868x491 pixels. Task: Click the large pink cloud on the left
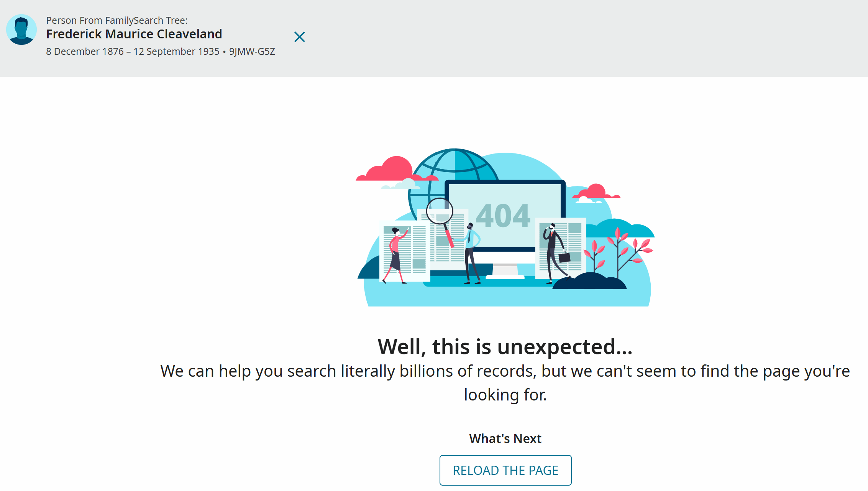[397, 169]
